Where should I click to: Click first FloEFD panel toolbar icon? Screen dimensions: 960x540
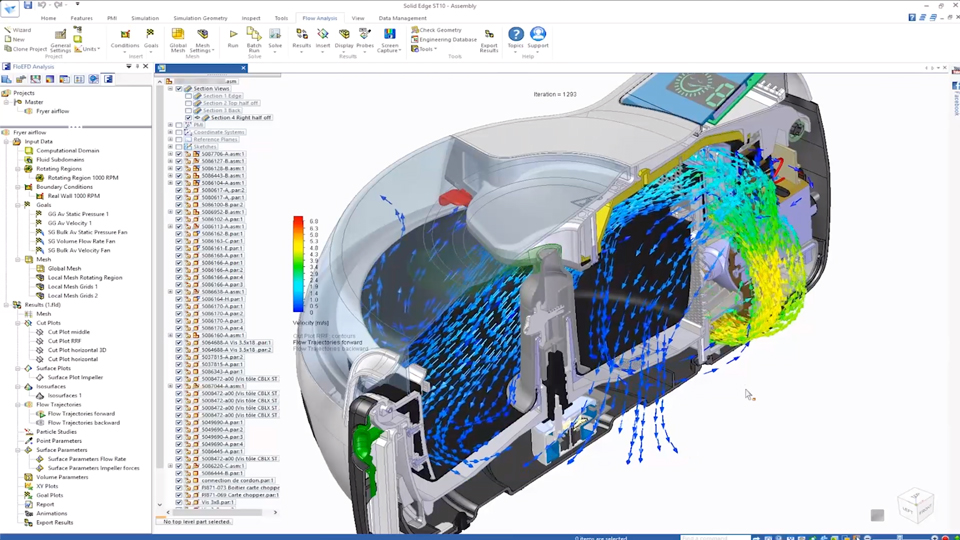coord(7,79)
